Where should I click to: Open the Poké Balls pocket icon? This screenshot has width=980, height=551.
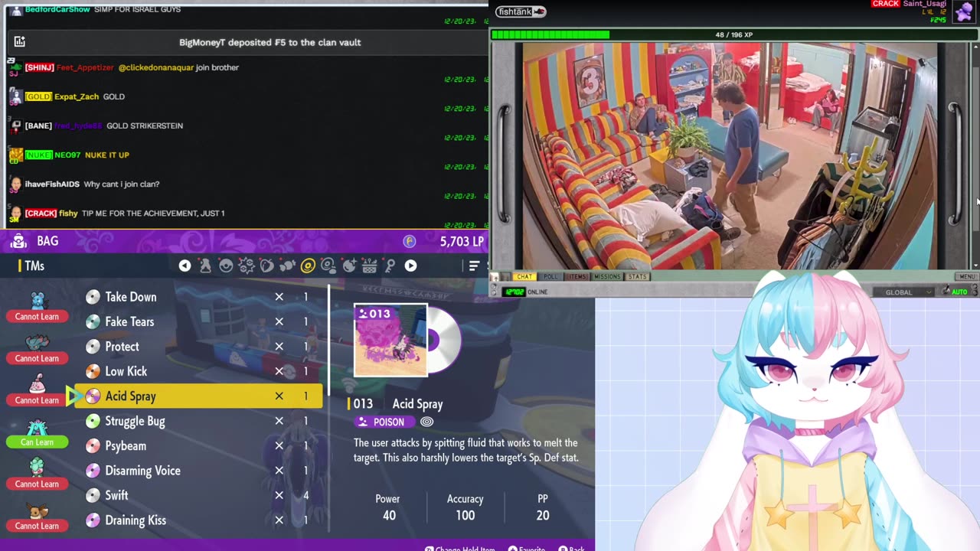[226, 266]
